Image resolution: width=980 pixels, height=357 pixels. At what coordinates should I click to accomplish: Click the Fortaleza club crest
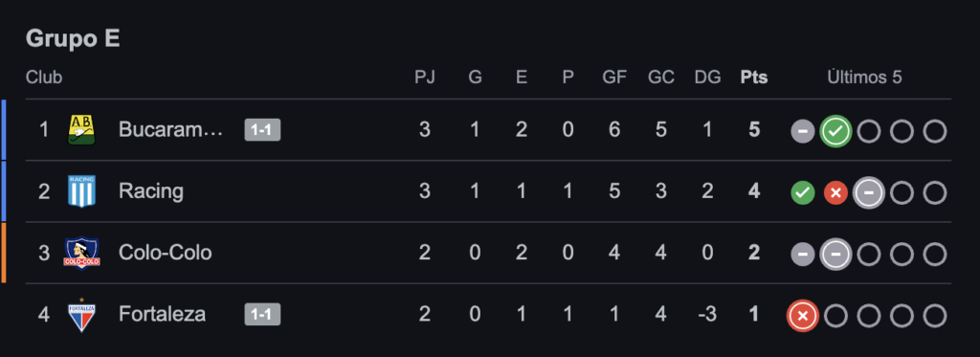82,315
